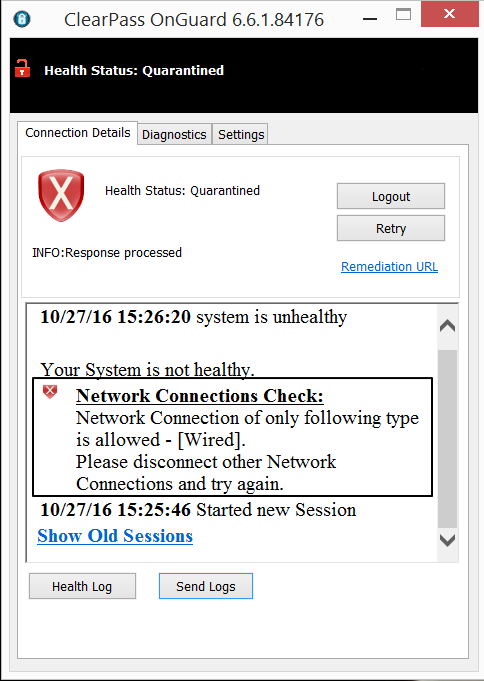
Task: Click the Retry button
Action: (x=391, y=228)
